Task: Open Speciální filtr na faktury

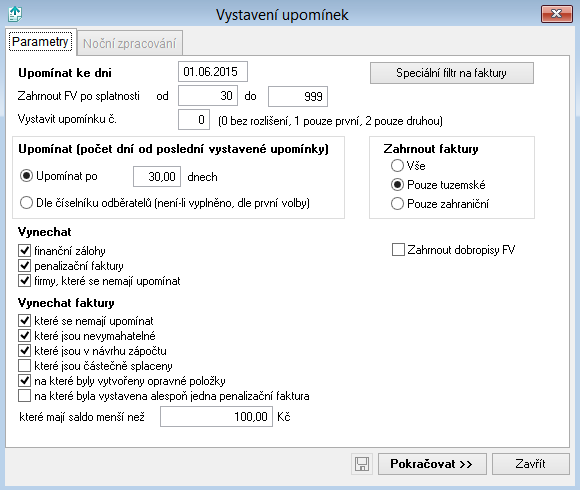Action: point(452,73)
